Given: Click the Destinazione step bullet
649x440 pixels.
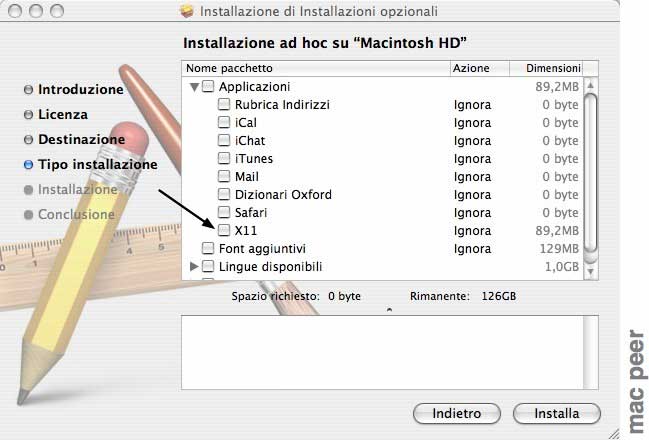Looking at the screenshot, I should [x=28, y=139].
